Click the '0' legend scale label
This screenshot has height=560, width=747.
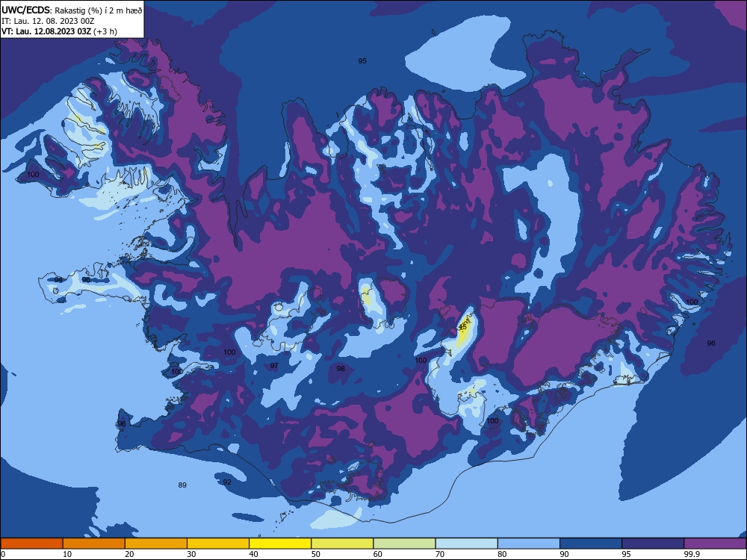[x=3, y=554]
